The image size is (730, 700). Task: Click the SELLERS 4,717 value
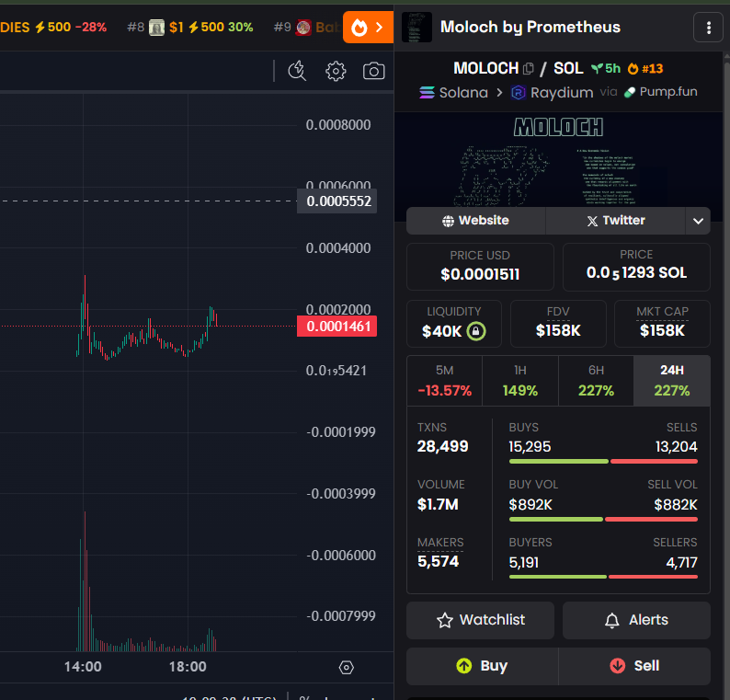tap(681, 563)
